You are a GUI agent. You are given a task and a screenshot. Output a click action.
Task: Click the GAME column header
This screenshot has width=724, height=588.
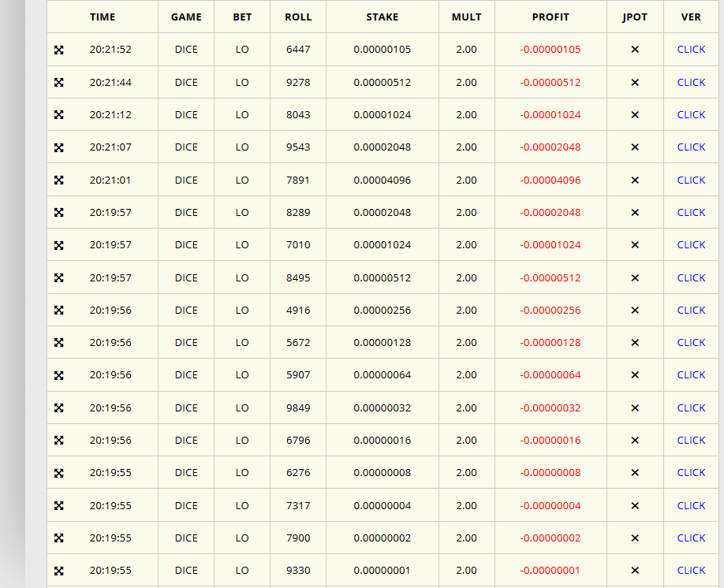[186, 17]
